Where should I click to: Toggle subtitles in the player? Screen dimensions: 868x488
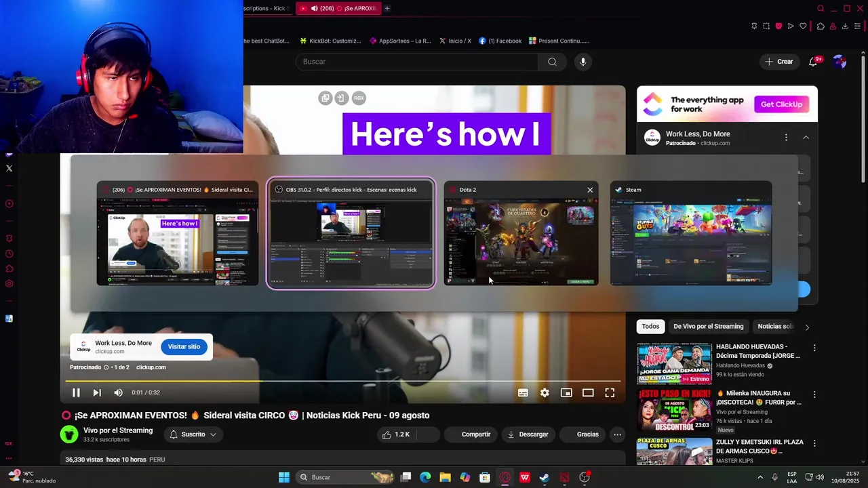click(523, 392)
